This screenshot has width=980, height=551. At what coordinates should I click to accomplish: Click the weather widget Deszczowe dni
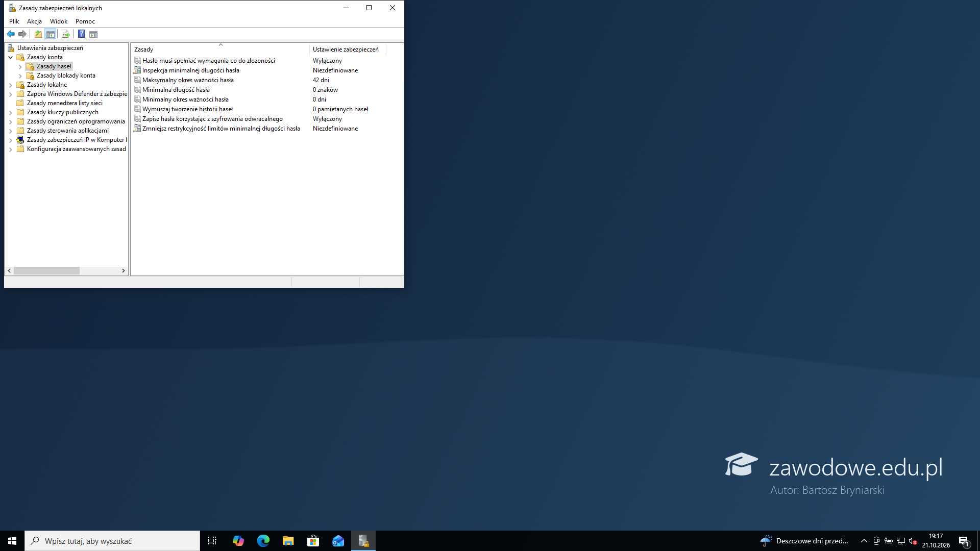coord(804,541)
